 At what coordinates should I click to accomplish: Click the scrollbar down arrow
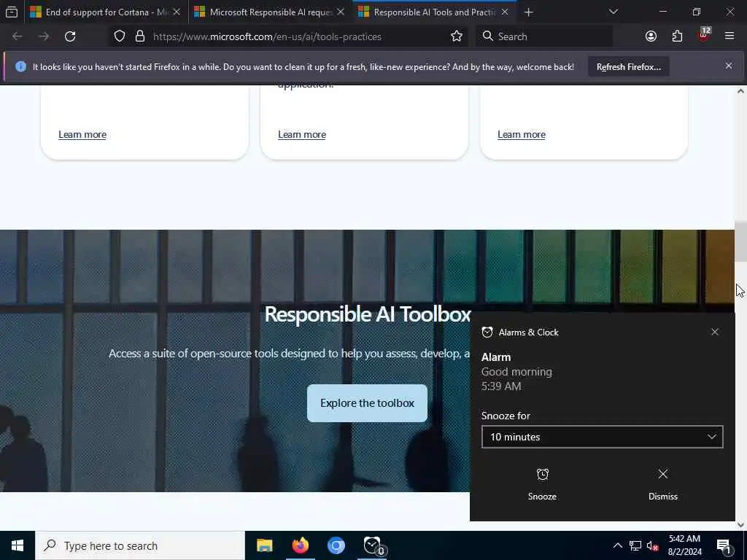point(740,525)
